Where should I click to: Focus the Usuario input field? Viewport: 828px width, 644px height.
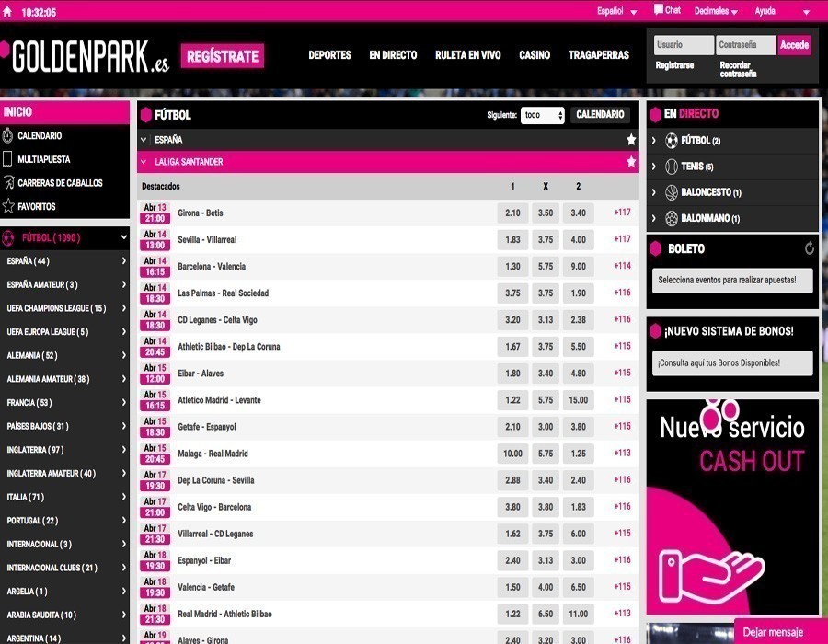[684, 45]
